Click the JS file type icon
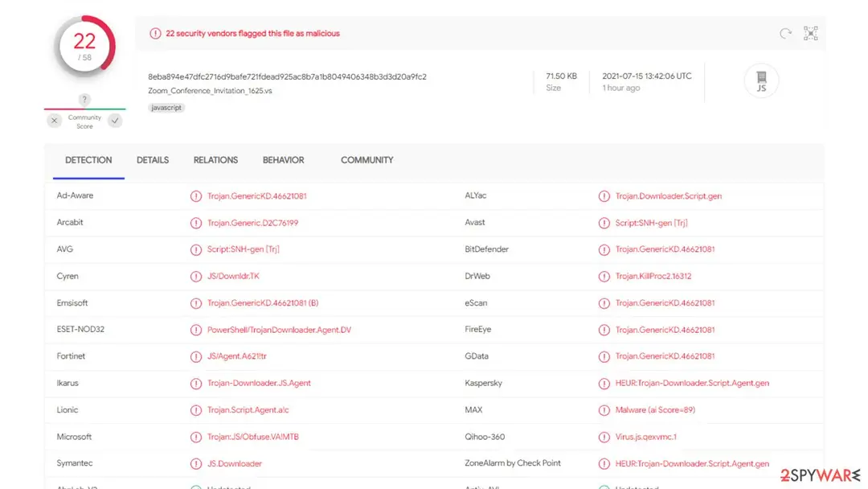Viewport: 868px width, 489px height. point(762,81)
